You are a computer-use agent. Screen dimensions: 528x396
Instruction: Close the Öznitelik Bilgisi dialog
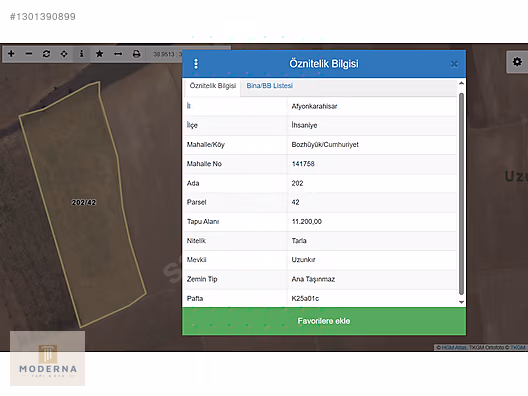click(454, 64)
